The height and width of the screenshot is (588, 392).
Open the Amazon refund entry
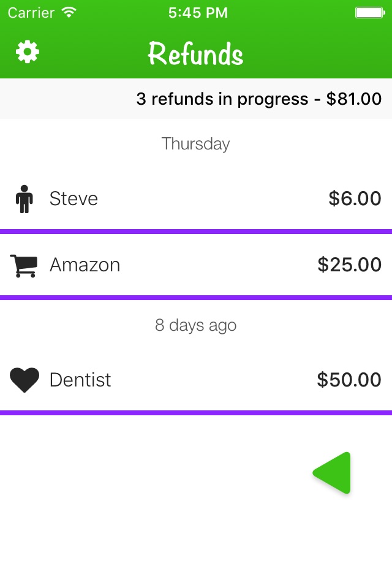coord(196,265)
